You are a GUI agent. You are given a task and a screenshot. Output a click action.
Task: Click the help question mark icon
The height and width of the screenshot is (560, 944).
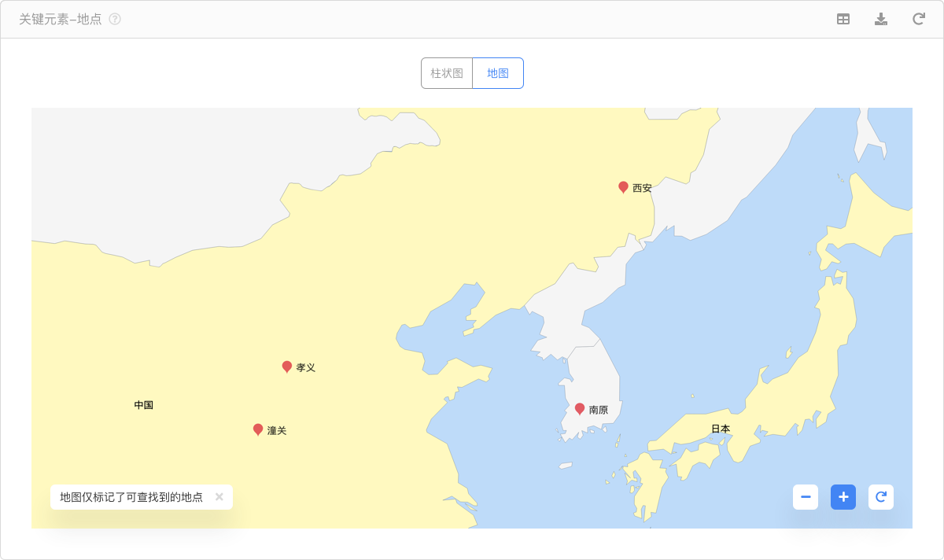(x=115, y=19)
